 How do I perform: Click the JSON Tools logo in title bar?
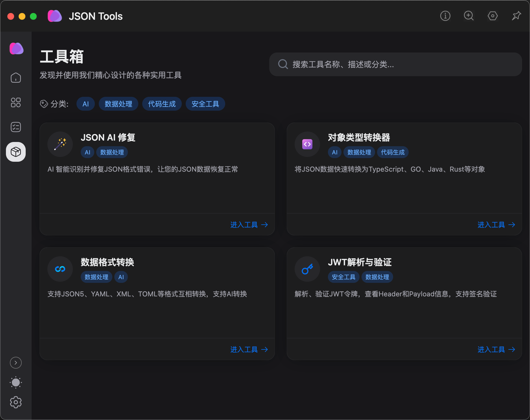(x=55, y=16)
